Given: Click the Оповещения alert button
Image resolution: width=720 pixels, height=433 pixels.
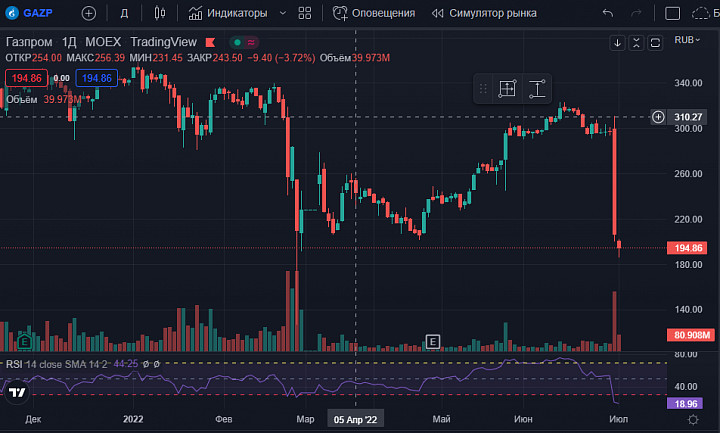Looking at the screenshot, I should click(x=374, y=13).
